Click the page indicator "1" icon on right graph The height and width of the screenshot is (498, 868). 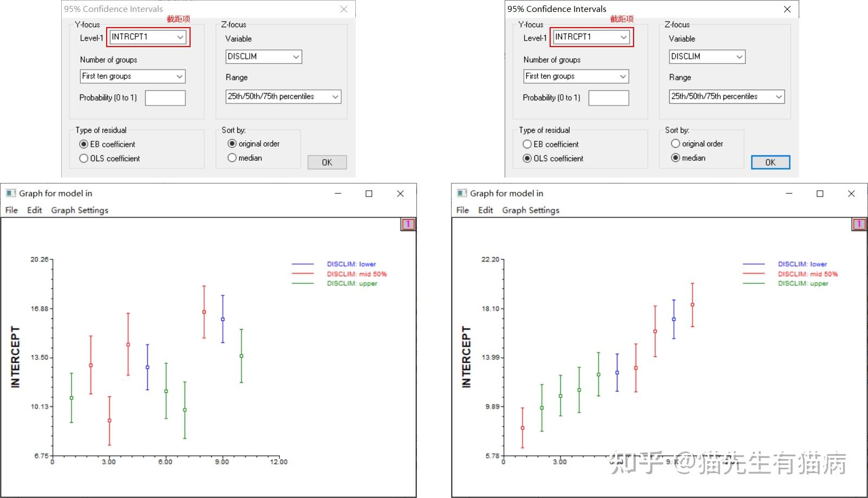(x=859, y=223)
